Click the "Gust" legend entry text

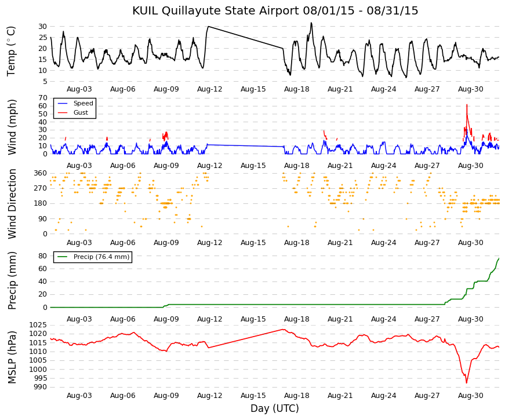(81, 112)
